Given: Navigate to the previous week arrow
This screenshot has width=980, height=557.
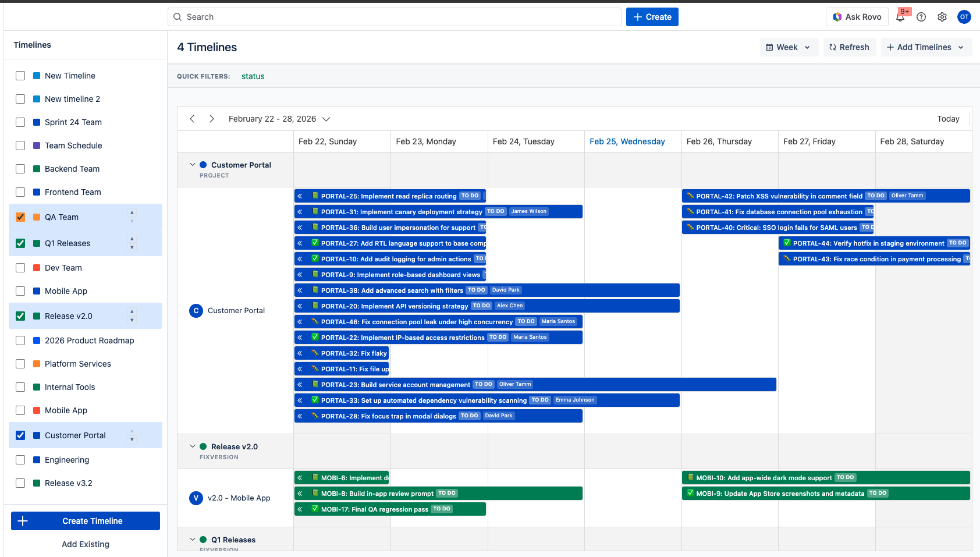Looking at the screenshot, I should (x=192, y=119).
